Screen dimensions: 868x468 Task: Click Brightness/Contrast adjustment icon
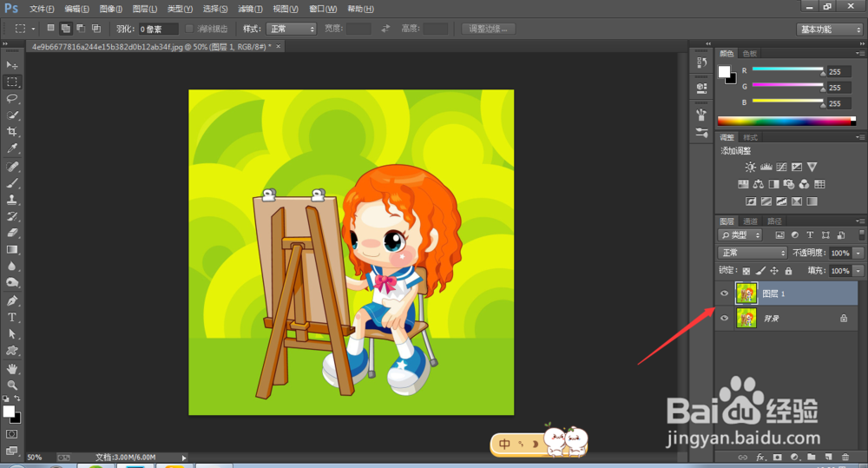point(750,167)
